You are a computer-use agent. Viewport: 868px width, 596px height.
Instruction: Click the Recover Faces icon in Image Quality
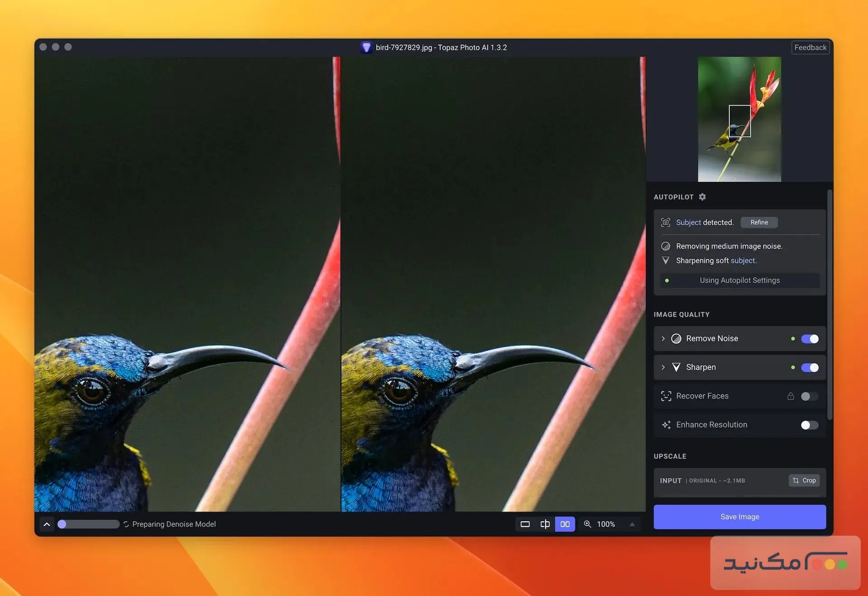[x=665, y=396]
